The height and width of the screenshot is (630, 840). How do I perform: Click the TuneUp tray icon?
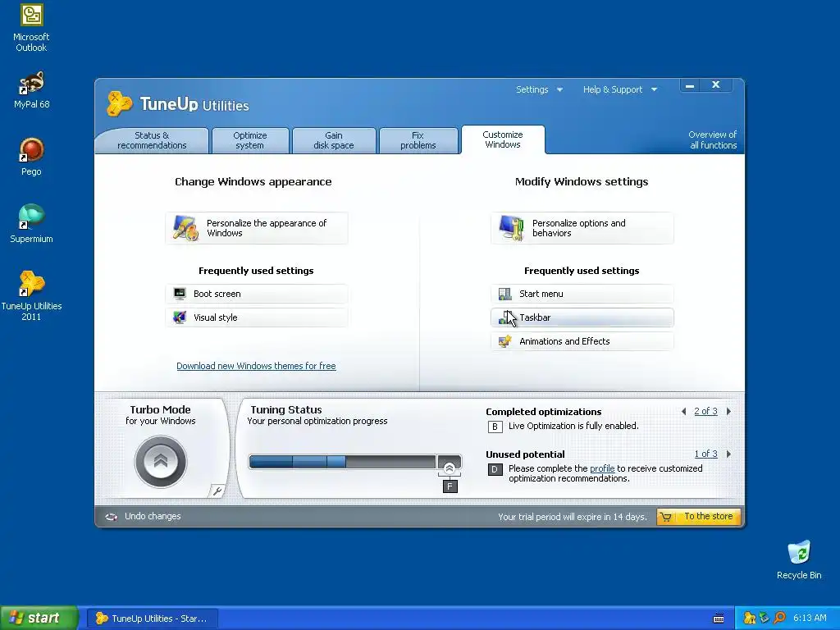point(750,619)
